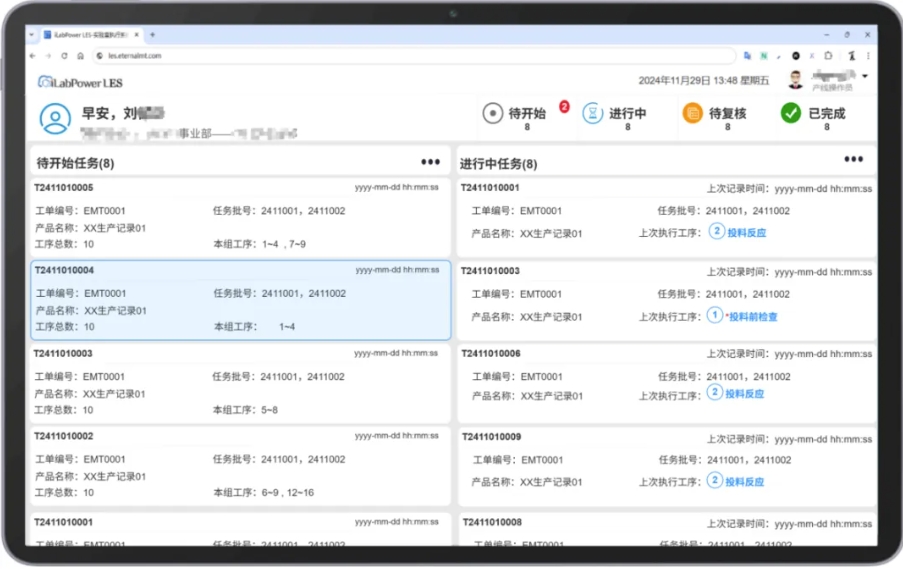Click the user avatar icon beside 早安 greeting
The image size is (903, 569).
tap(55, 118)
